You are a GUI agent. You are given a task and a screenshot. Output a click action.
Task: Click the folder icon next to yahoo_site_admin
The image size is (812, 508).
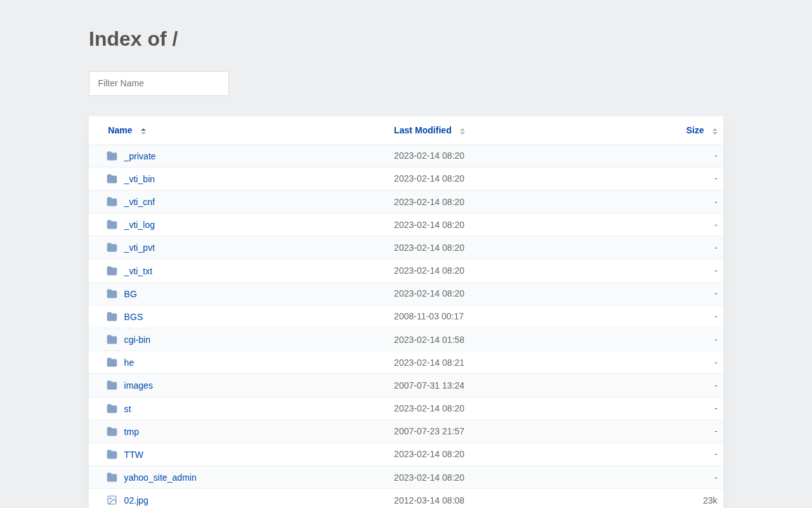click(112, 478)
